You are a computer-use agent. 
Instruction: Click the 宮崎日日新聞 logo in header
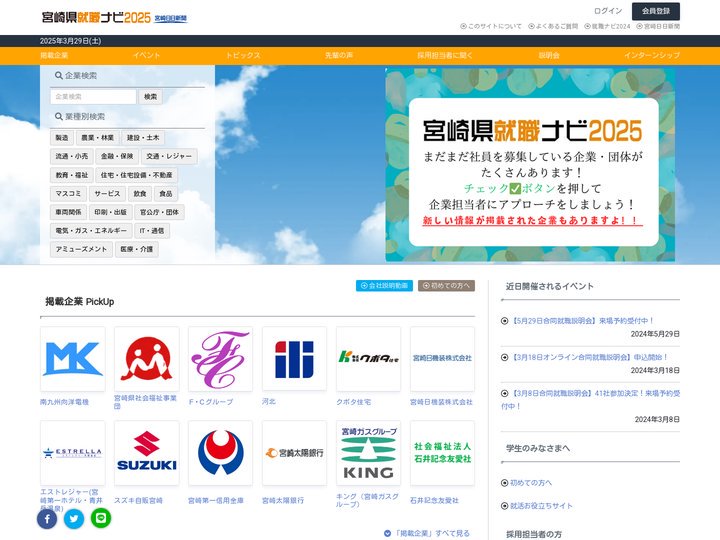click(171, 18)
